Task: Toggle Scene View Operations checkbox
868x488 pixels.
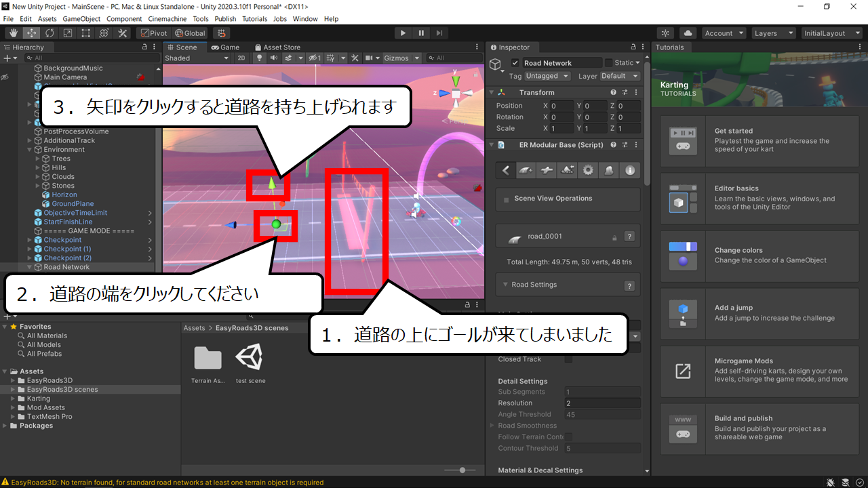Action: tap(507, 199)
